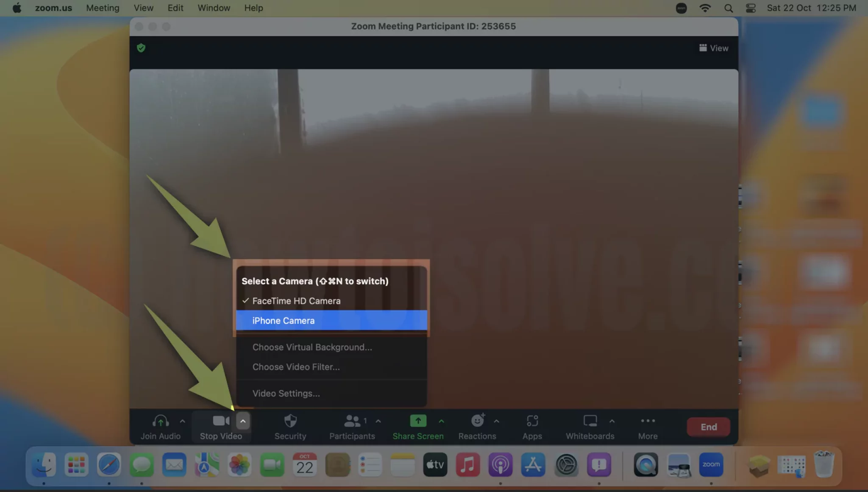The height and width of the screenshot is (492, 868).
Task: Switch to iPhone Camera
Action: pos(331,321)
